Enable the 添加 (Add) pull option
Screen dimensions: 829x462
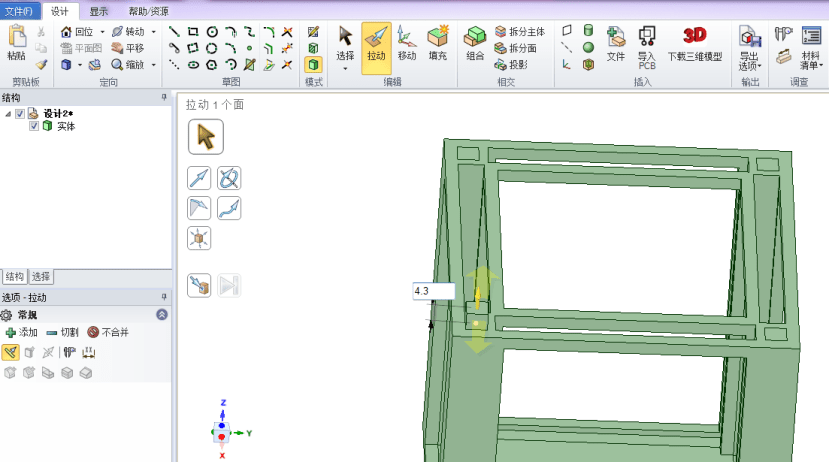coord(21,332)
